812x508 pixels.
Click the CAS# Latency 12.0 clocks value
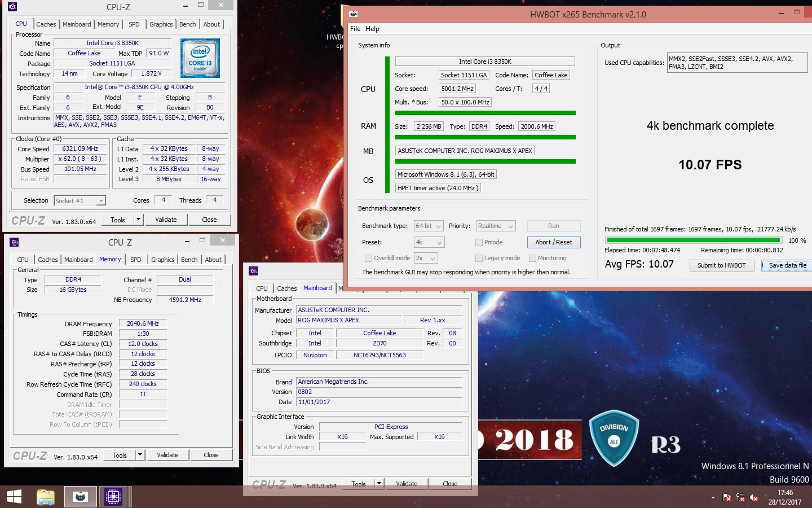(143, 344)
